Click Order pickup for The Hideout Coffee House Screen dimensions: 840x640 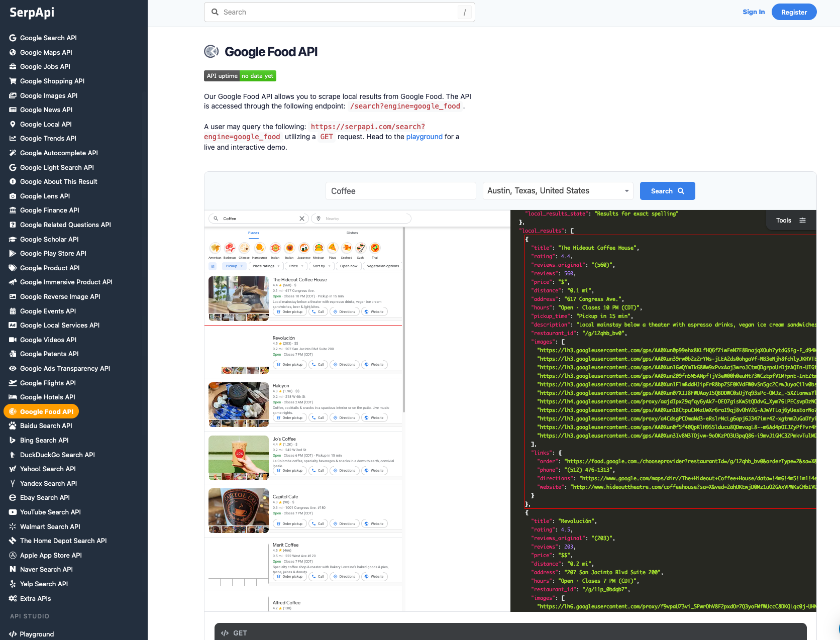(x=290, y=312)
